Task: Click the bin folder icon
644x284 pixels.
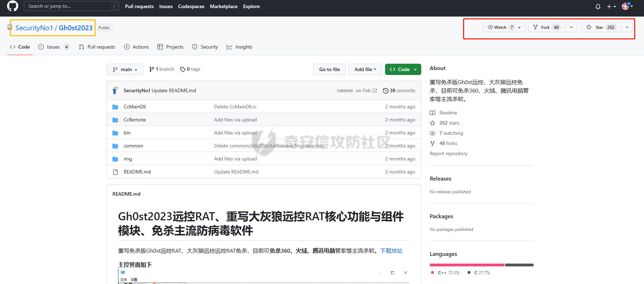Action: coord(115,133)
